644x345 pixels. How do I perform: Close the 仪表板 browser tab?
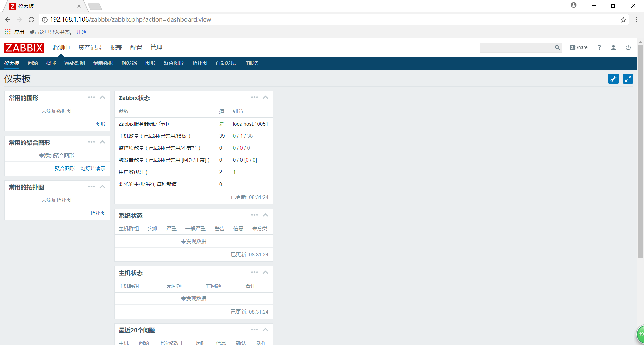pyautogui.click(x=79, y=6)
